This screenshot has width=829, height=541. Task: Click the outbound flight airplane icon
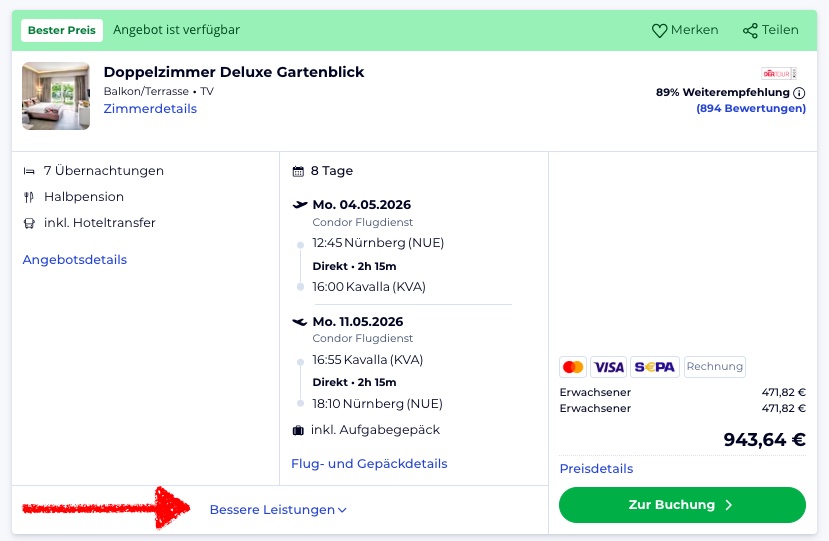coord(299,205)
